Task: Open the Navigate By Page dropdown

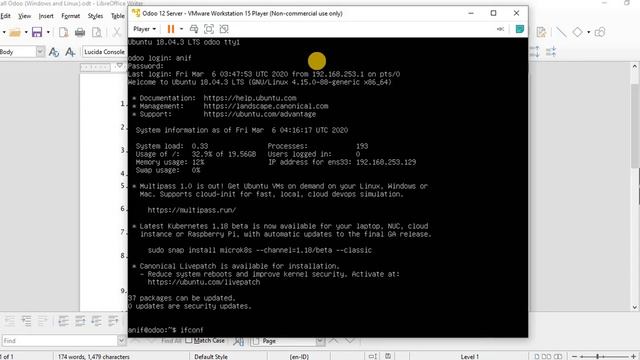Action: (x=320, y=341)
